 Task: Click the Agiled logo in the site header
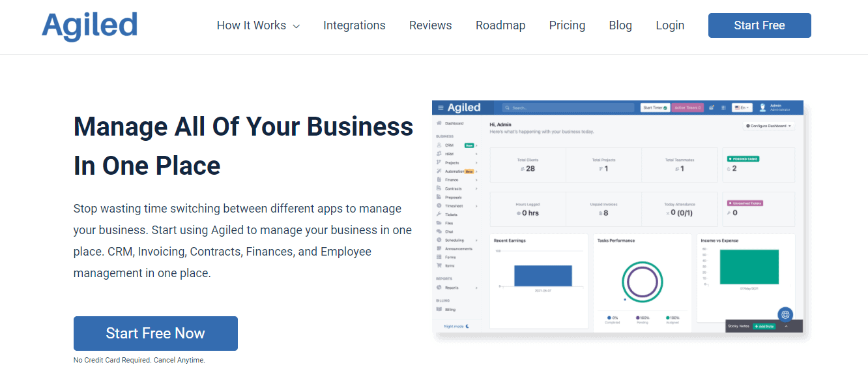tap(89, 25)
